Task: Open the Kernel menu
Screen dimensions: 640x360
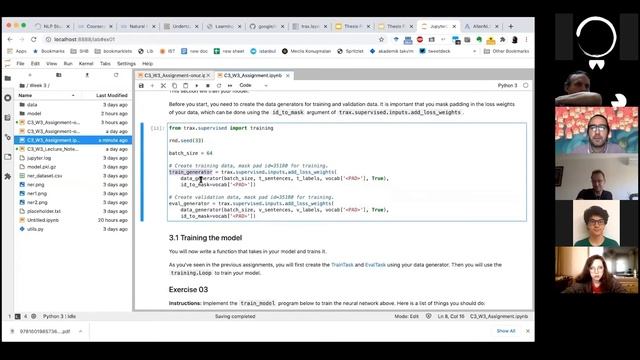Action: 86,64
